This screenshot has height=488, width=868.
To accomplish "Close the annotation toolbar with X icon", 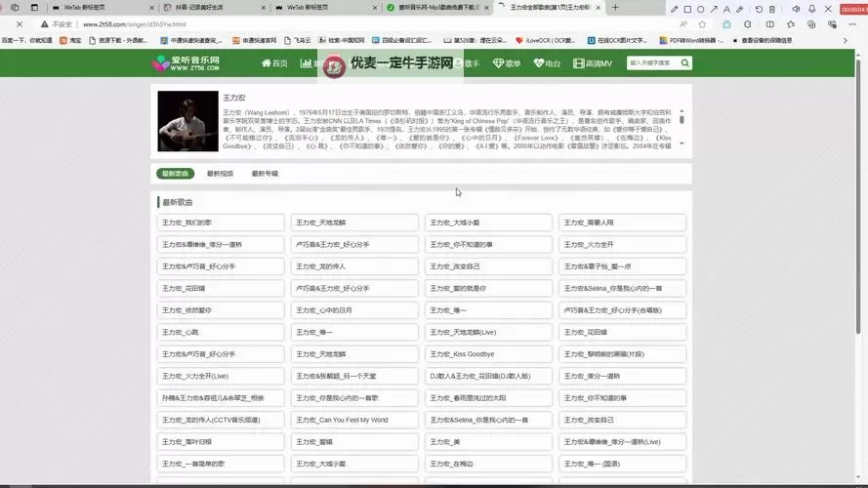I will click(x=828, y=9).
